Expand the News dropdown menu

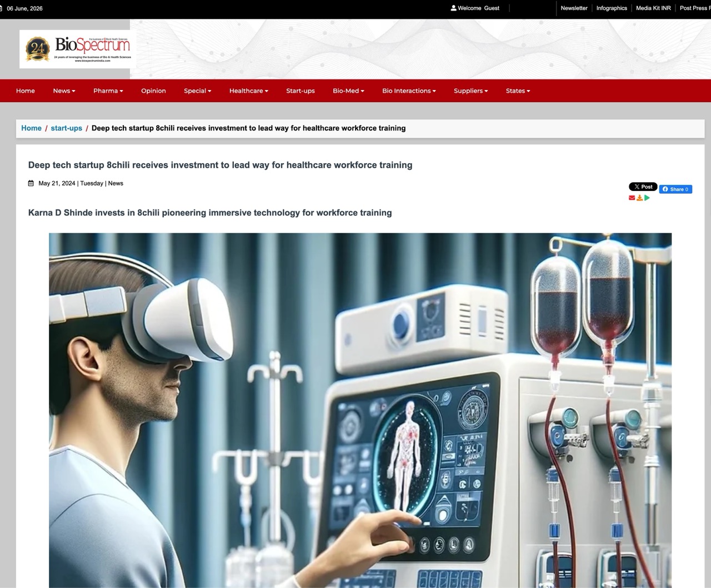pos(64,91)
